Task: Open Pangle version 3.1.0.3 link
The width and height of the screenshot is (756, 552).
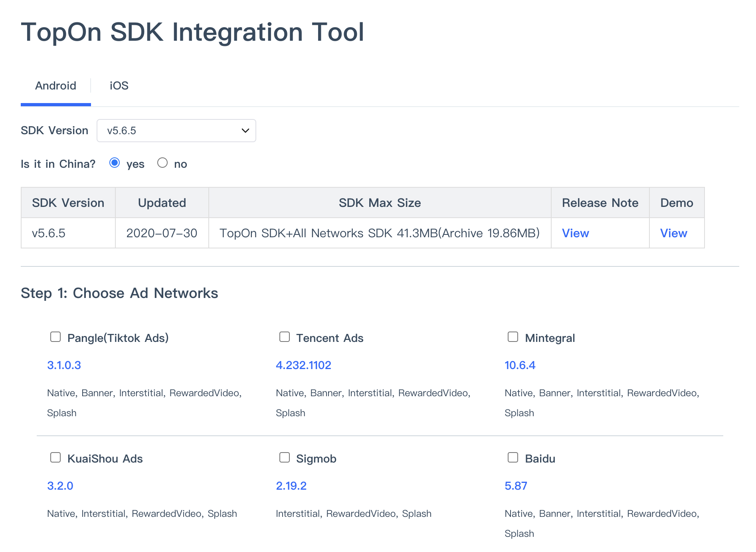Action: click(64, 365)
